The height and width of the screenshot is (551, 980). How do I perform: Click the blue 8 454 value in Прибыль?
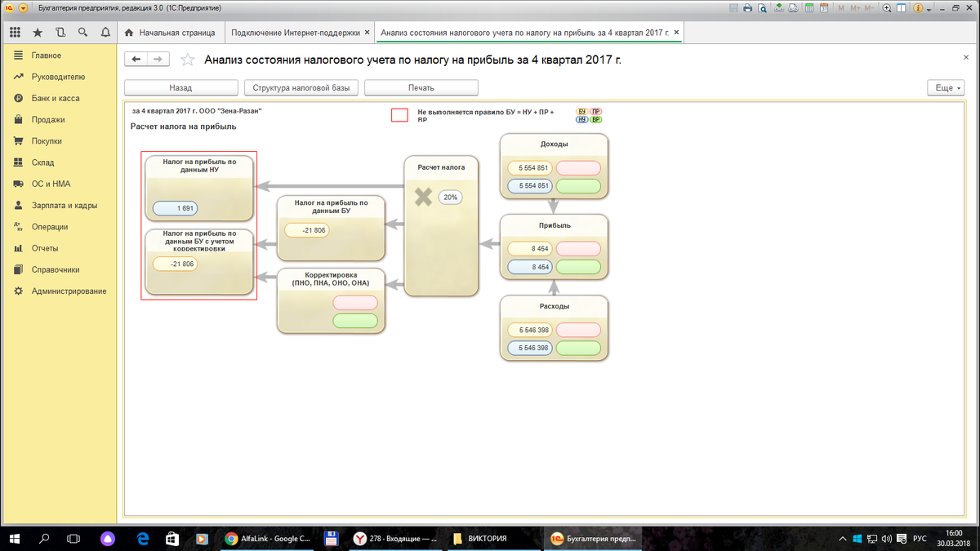click(x=530, y=267)
